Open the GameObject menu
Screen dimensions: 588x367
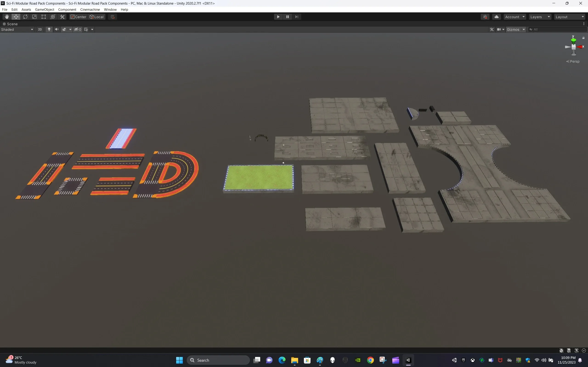45,9
